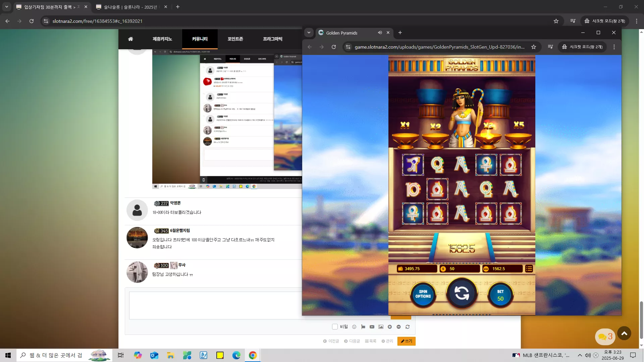The height and width of the screenshot is (362, 644).
Task: Click the wallet balance 3495.75 display
Action: coord(417,269)
